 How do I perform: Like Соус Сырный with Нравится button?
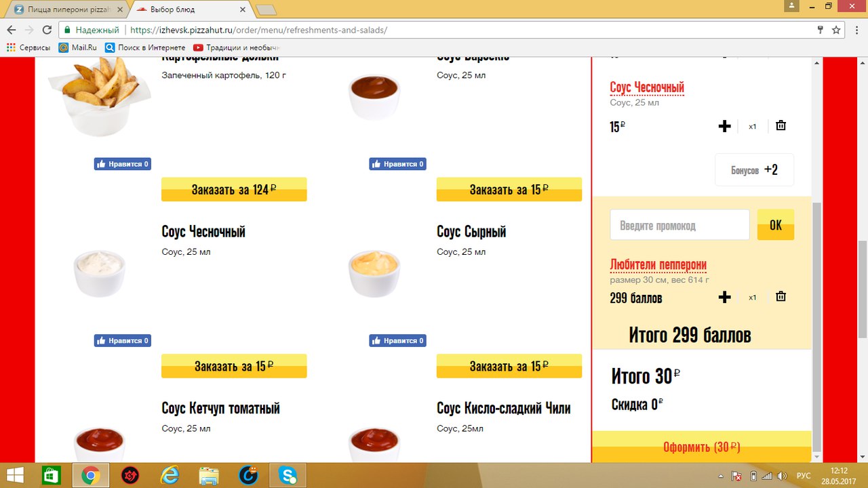pos(398,340)
